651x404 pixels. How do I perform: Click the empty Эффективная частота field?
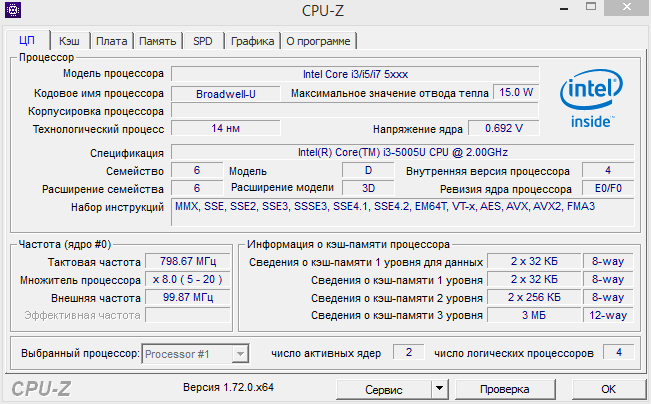click(x=188, y=315)
